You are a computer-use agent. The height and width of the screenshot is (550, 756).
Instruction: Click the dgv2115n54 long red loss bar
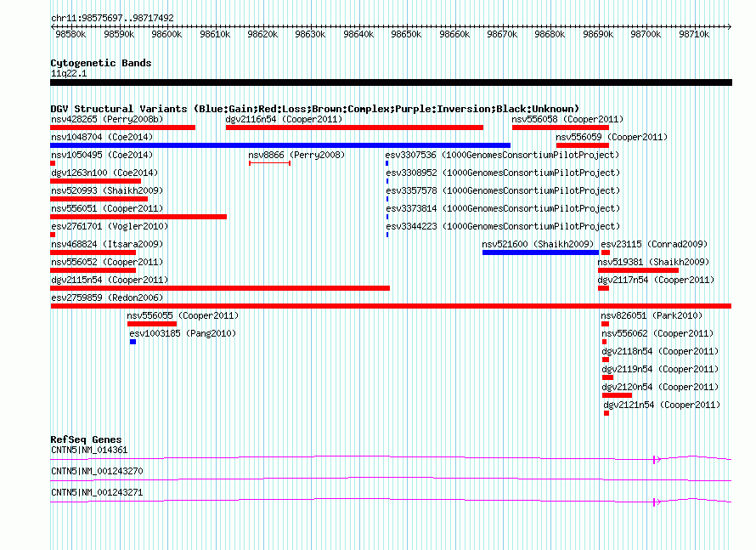(220, 288)
